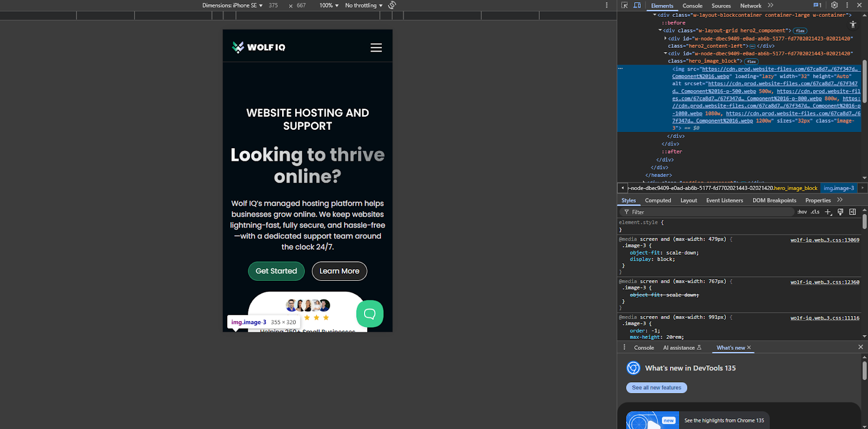Toggle the device toolbar icon

(x=637, y=5)
